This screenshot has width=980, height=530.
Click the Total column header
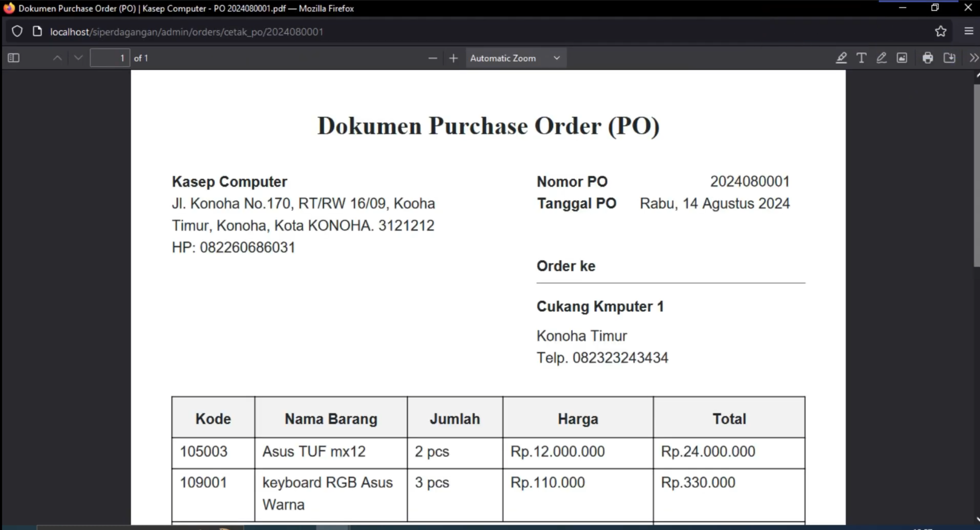tap(729, 418)
